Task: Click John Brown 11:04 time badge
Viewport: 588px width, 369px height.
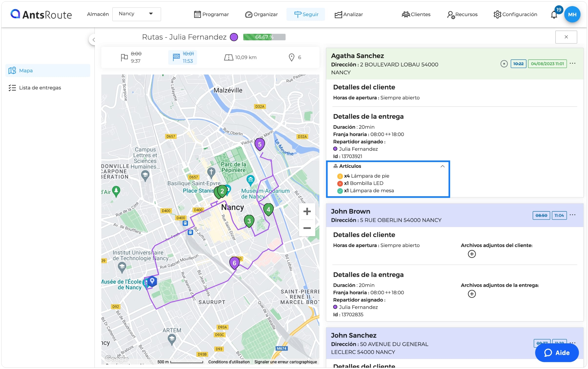Action: (559, 215)
